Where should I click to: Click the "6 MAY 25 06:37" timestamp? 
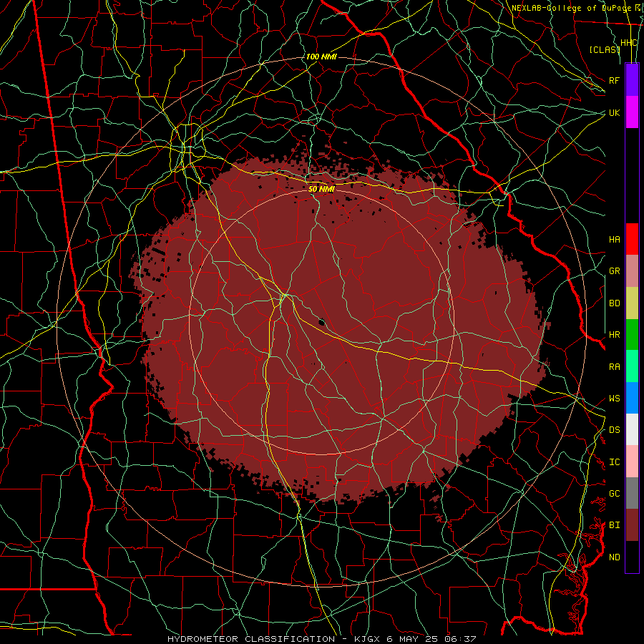(431, 639)
